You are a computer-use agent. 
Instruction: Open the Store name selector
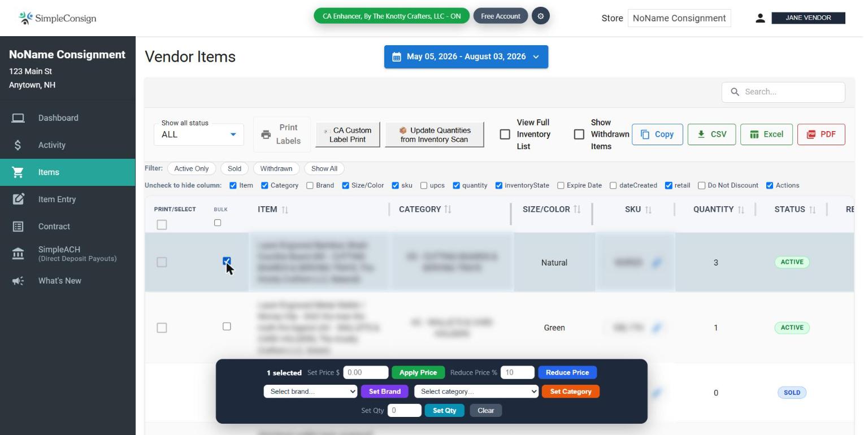[679, 18]
